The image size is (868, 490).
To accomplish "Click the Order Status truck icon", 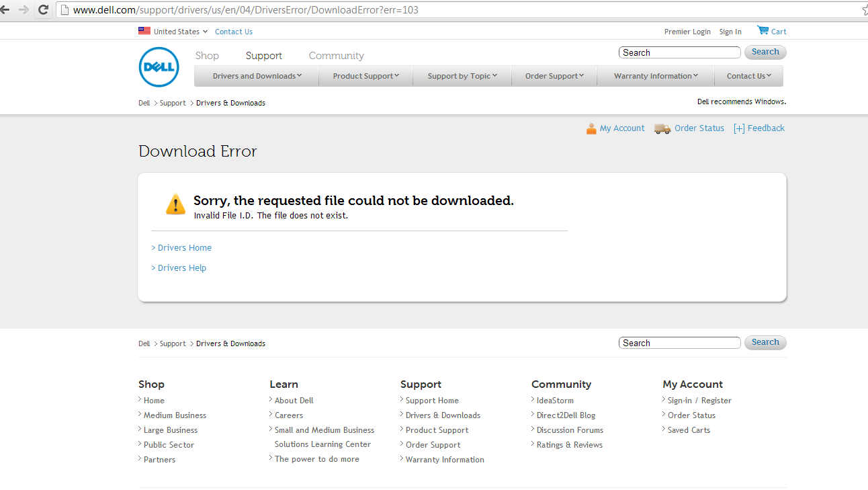I will coord(662,128).
